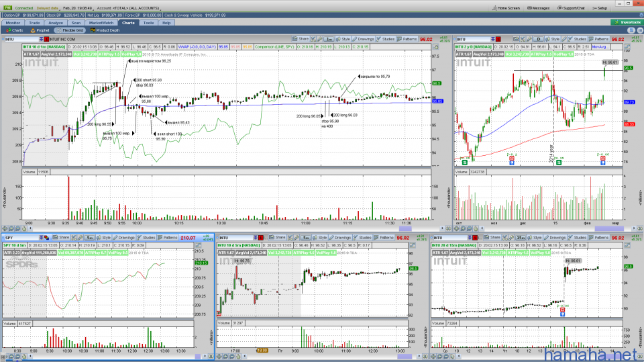
Task: Open Style in the INTU 1m chart
Action: [x=343, y=39]
